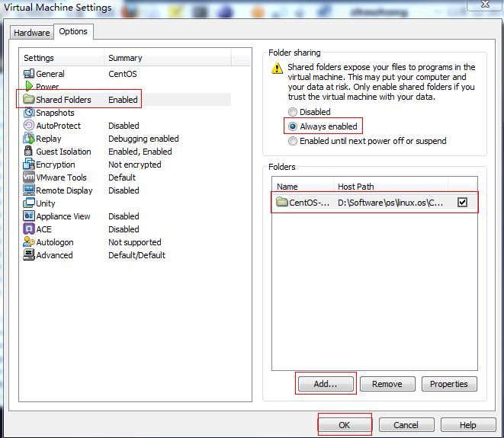Click the Settings column header
This screenshot has height=438, width=504.
(62, 58)
